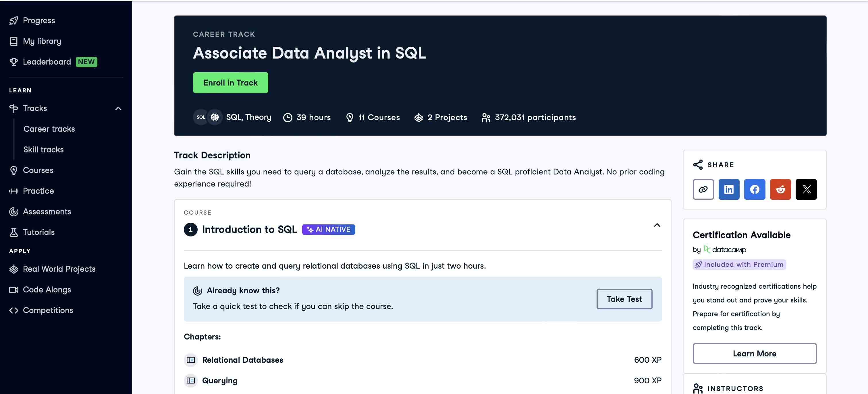This screenshot has height=394, width=868.
Task: Click the 2 Projects text
Action: point(447,118)
